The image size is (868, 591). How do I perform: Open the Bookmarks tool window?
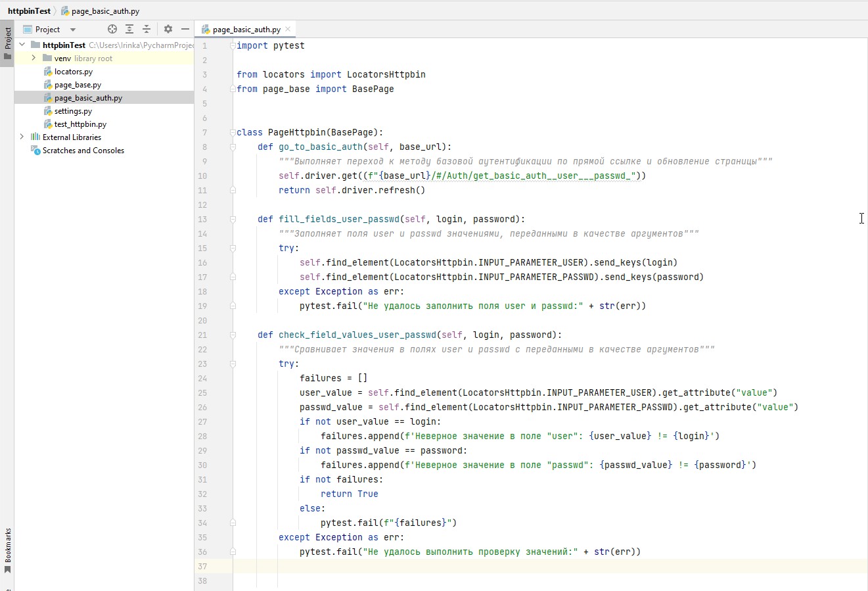click(7, 550)
